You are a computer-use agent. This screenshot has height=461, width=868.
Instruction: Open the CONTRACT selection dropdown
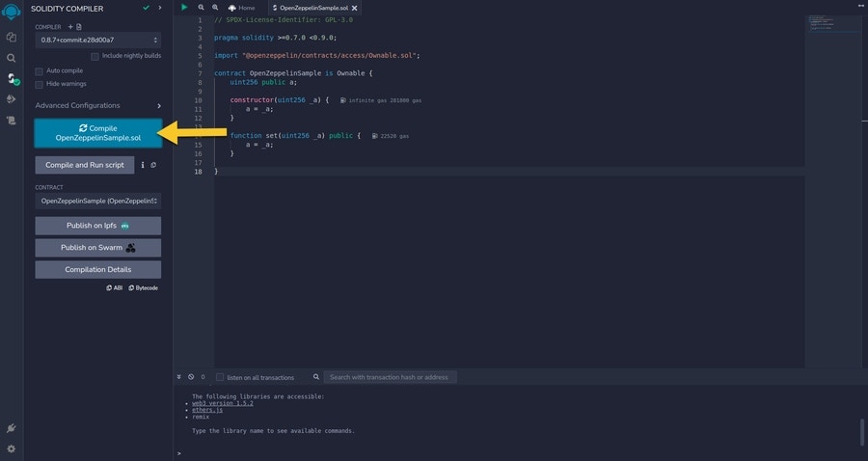(98, 201)
